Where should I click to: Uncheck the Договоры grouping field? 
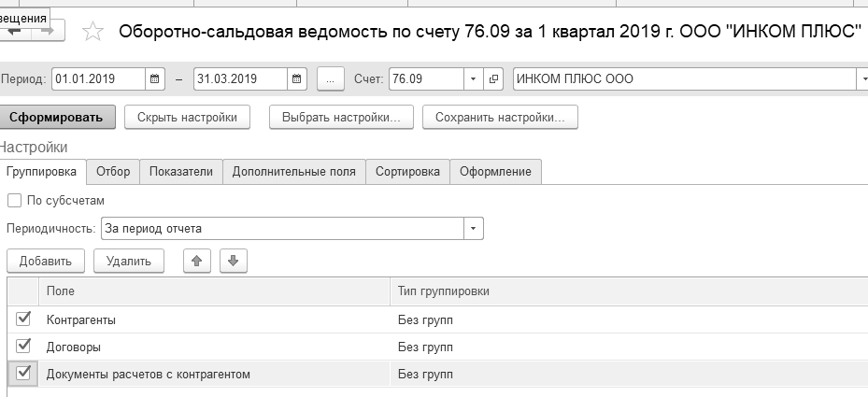(x=22, y=347)
